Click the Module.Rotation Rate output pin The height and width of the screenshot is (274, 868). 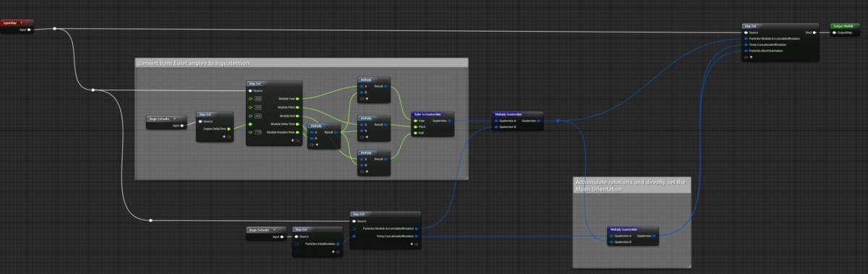point(297,132)
